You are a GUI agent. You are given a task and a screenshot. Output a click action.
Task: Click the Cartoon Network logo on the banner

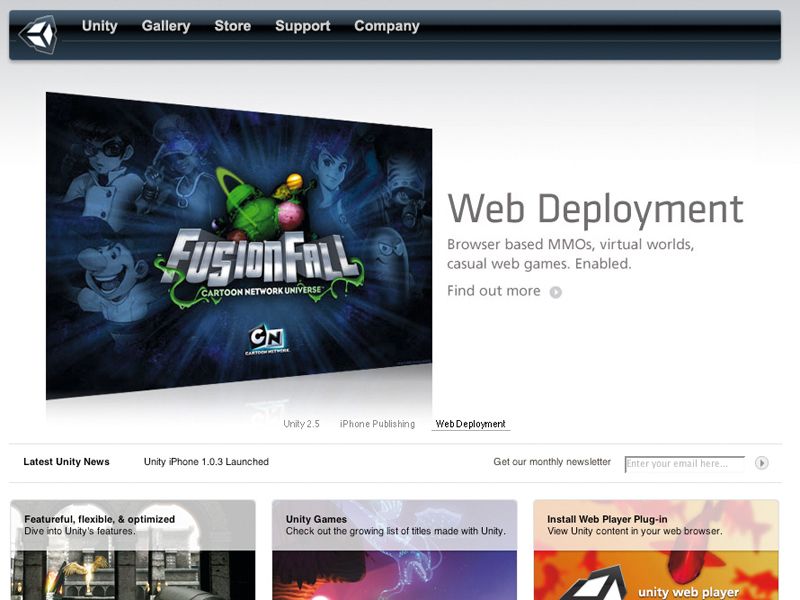[x=265, y=335]
